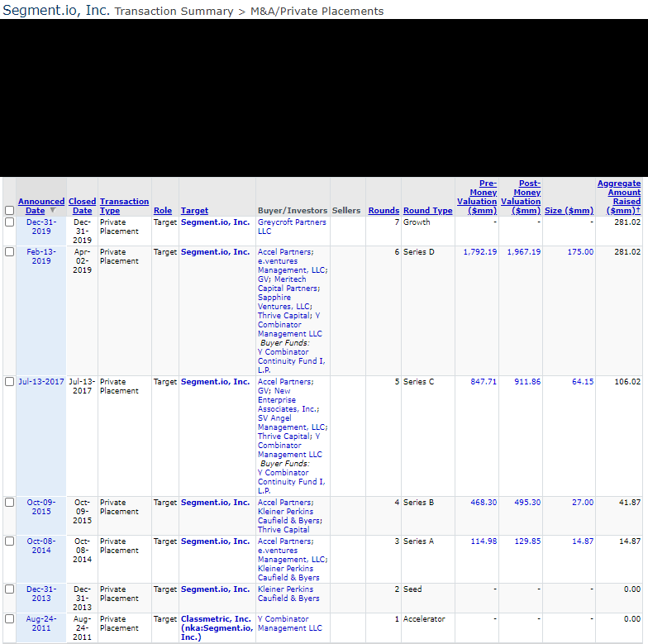648x644 pixels.
Task: Select the 106.02 aggregate amount raised cell
Action: (x=627, y=382)
